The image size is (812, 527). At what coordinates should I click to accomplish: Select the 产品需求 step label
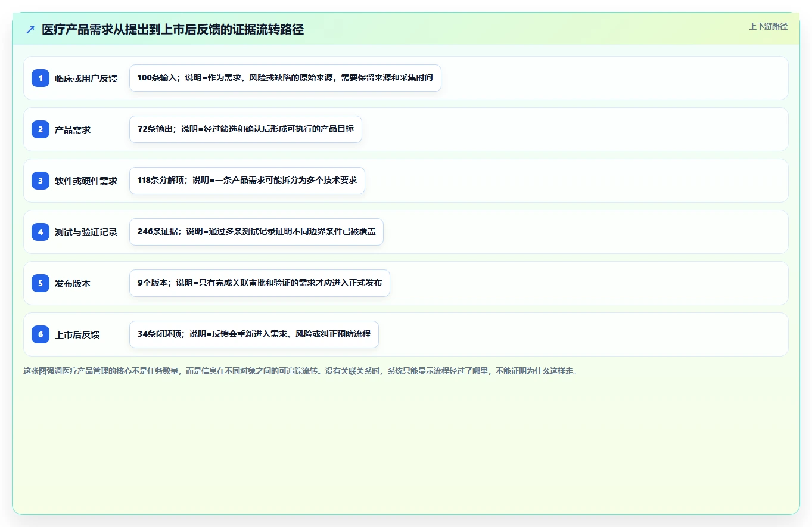pyautogui.click(x=73, y=129)
